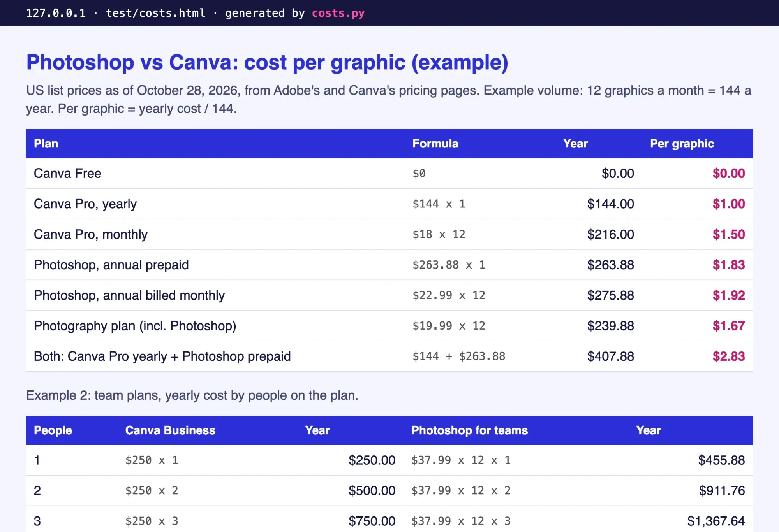The image size is (779, 532).
Task: Click the page title about Photoshop vs Canva
Action: click(x=267, y=62)
